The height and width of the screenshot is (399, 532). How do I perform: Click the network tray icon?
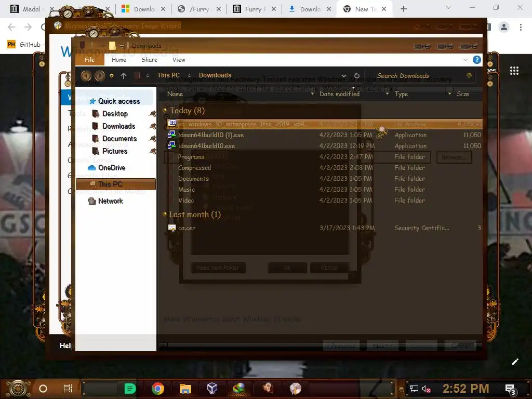414,389
